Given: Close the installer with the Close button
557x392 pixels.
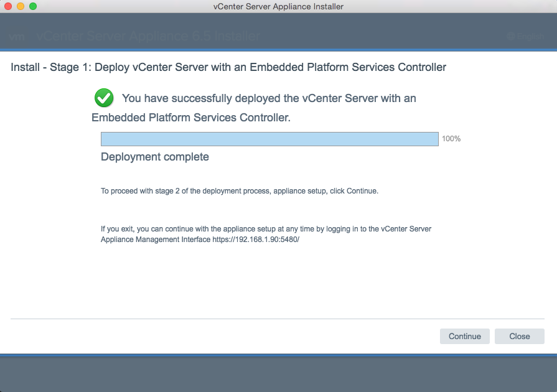Looking at the screenshot, I should point(519,336).
